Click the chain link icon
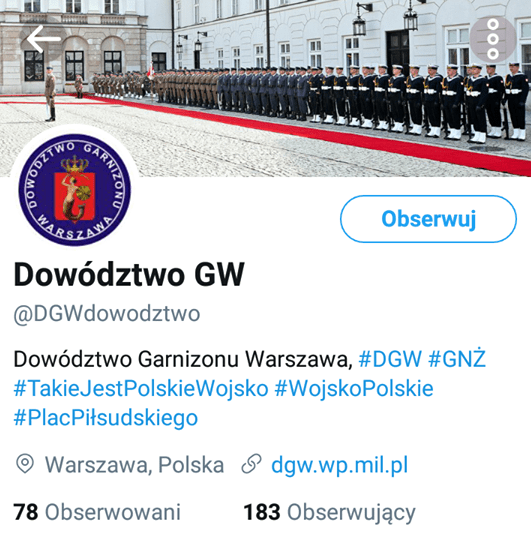This screenshot has width=531, height=557. (251, 464)
